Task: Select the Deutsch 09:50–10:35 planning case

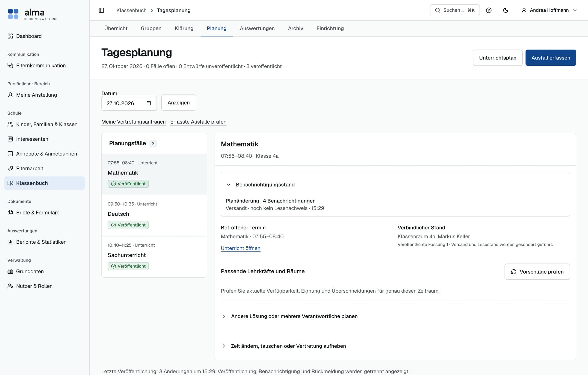Action: tap(154, 216)
